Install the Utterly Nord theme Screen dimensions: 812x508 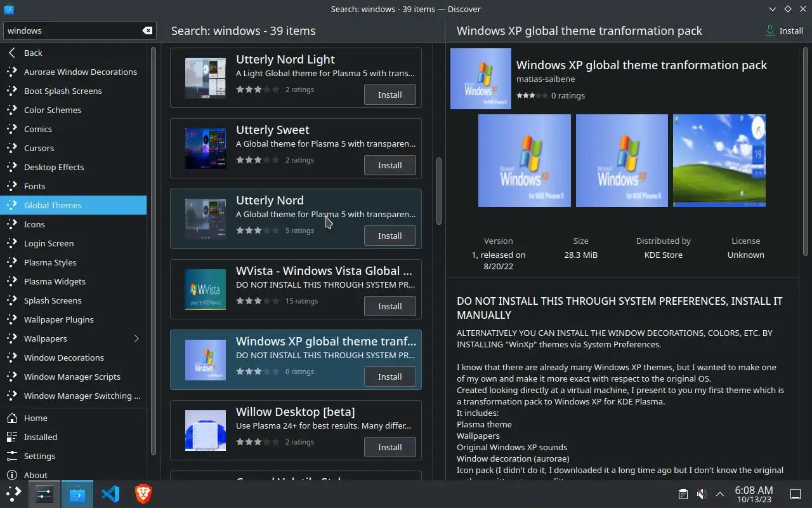(390, 236)
